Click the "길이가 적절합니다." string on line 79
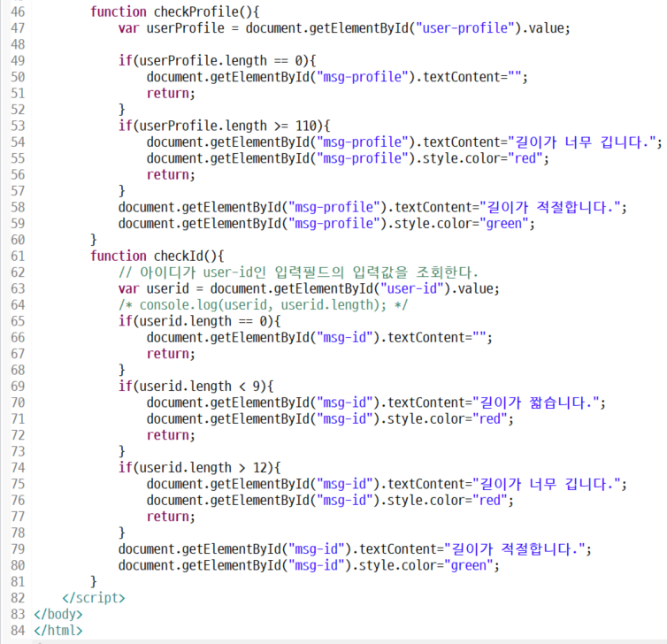Screen dimensions: 667x644 pos(514,549)
